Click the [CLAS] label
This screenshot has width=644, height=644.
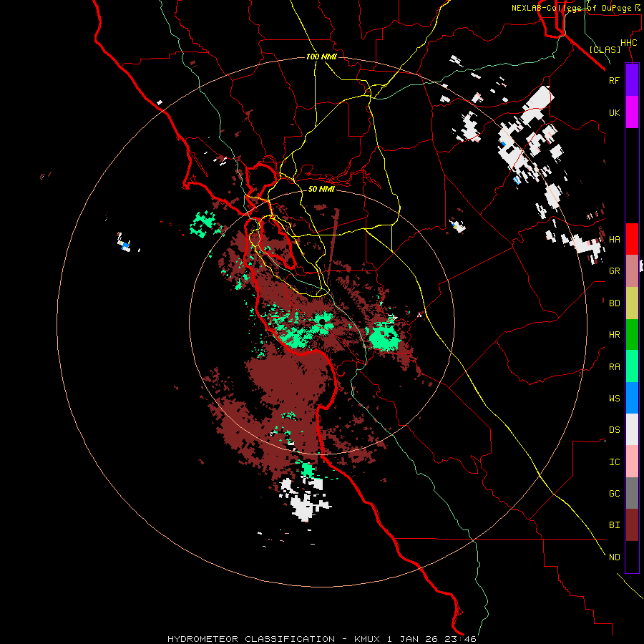pos(605,49)
